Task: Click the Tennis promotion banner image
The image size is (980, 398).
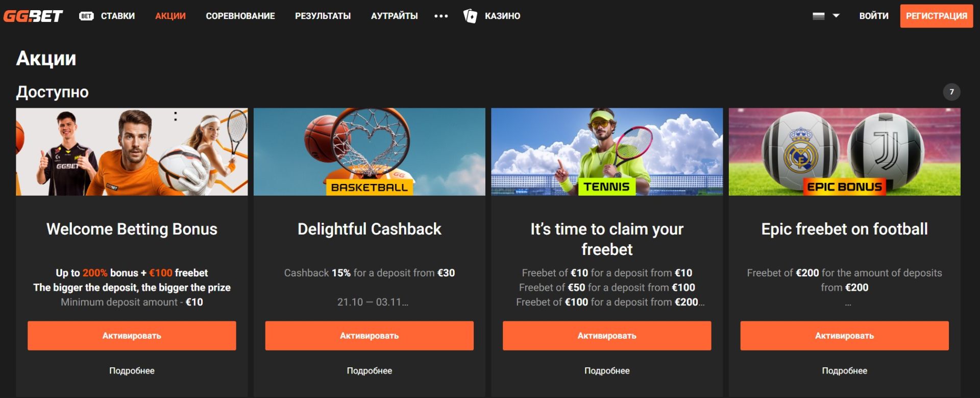Action: pos(607,152)
